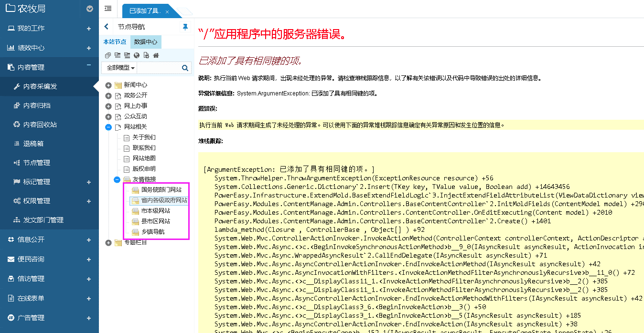Image resolution: width=644 pixels, height=333 pixels.
Task: Expand the 新闻中心 tree node
Action: (108, 85)
